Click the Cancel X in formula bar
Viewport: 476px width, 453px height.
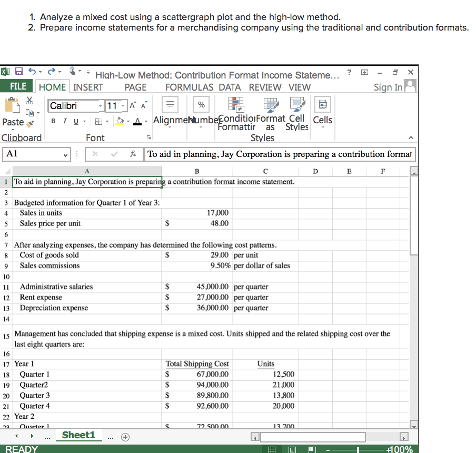[95, 154]
